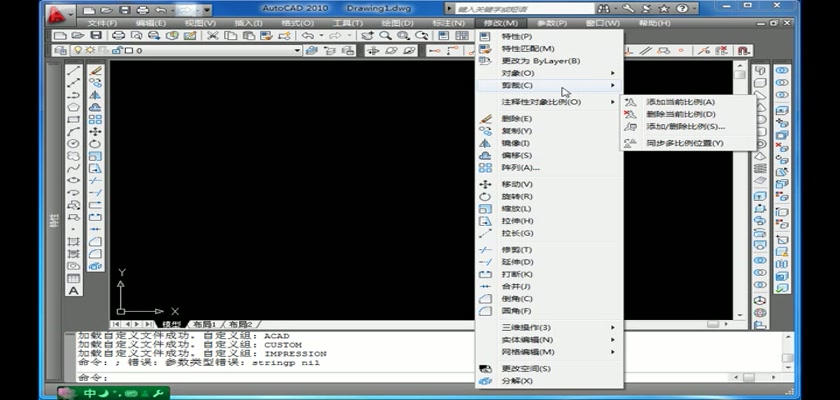Viewport: 840px width, 400px height.
Task: Click the 命令: command line input
Action: click(402, 378)
